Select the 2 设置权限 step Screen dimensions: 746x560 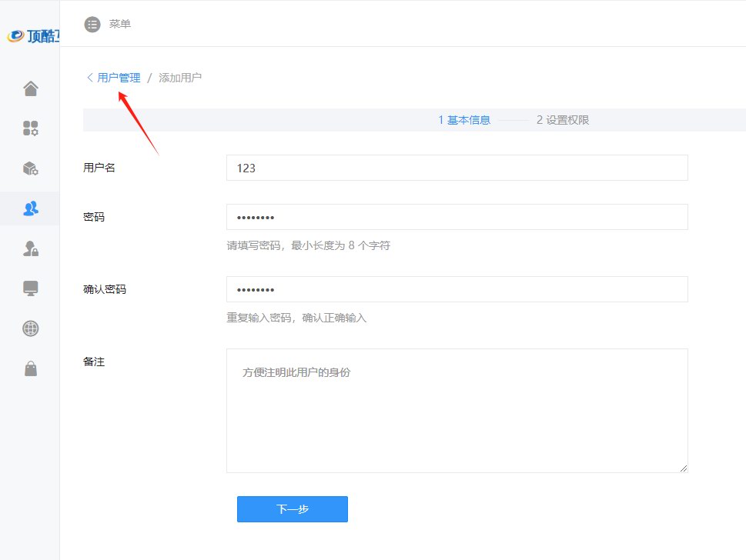click(x=563, y=120)
